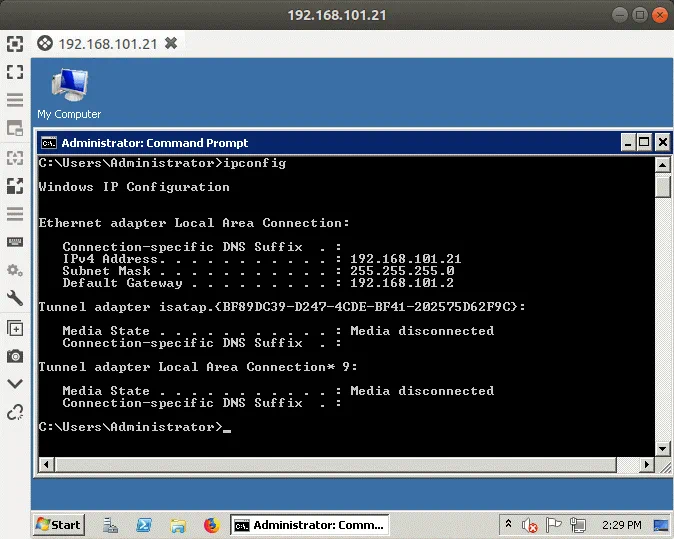
Task: Toggle fullscreen mode in sidebar
Action: click(15, 71)
